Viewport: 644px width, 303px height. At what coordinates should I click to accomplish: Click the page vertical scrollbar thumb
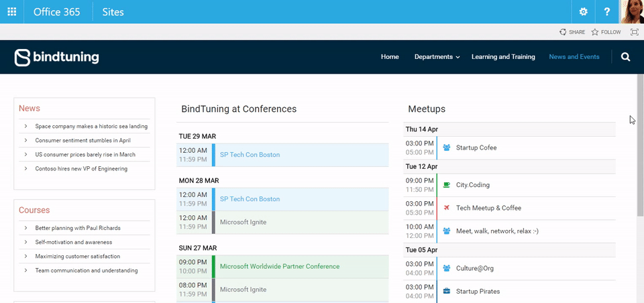coord(640,145)
